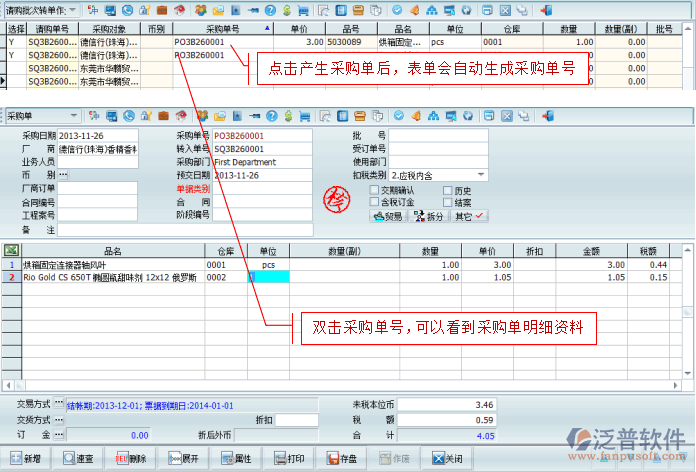This screenshot has height=472, width=696.
Task: Click the 其它 button
Action: point(469,216)
